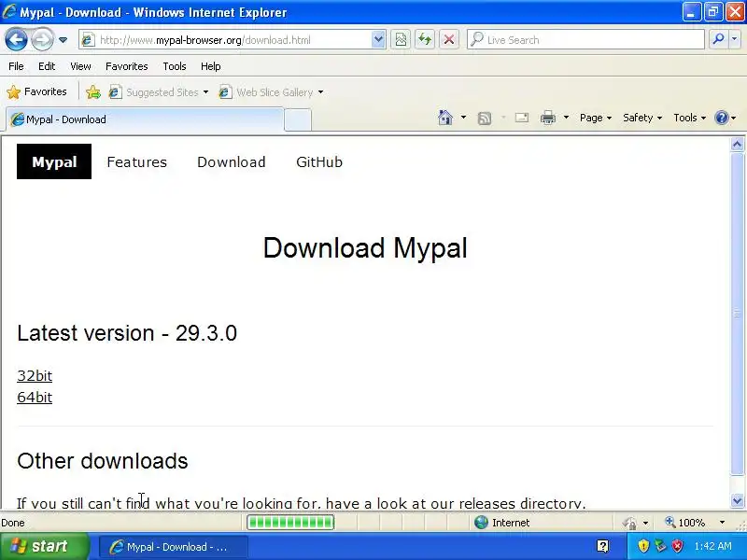
Task: Open the Features page link
Action: pyautogui.click(x=136, y=161)
